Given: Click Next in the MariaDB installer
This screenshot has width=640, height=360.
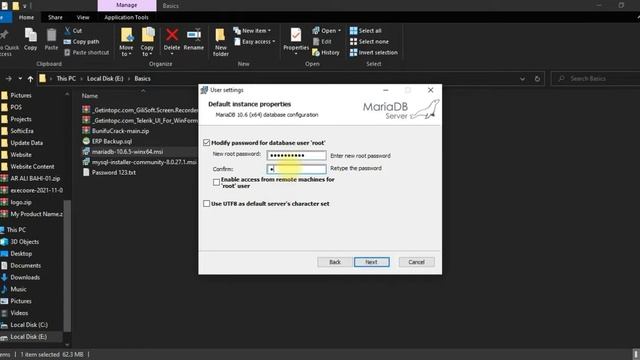Looking at the screenshot, I should (371, 262).
